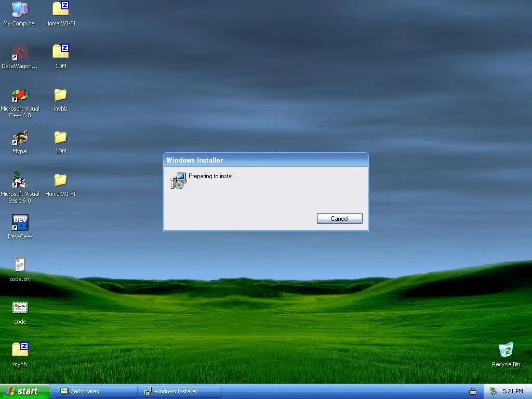The image size is (532, 399).
Task: Click the installer icon in the dialog
Action: (178, 180)
